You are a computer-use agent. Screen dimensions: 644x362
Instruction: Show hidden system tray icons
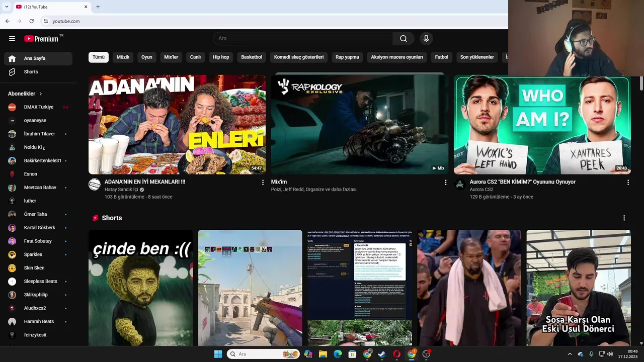570,354
